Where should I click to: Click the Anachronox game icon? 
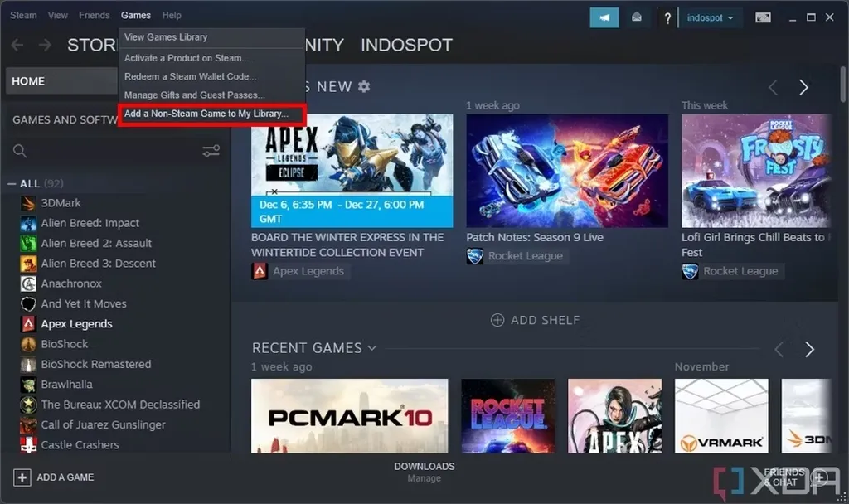click(28, 283)
